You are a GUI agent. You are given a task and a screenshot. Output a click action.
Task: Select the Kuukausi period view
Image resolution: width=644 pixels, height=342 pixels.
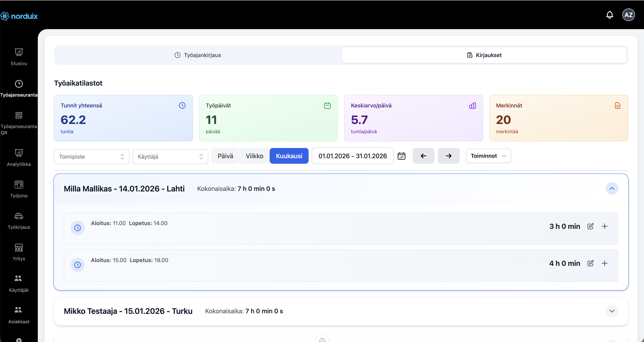[x=289, y=156]
